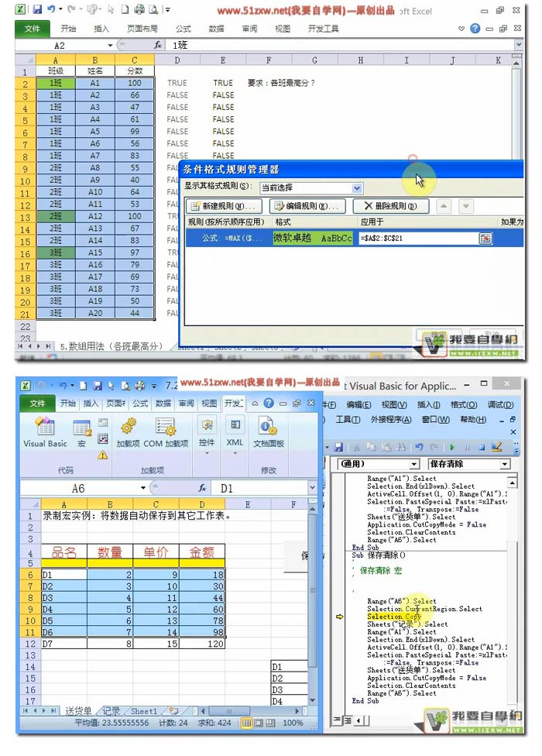Click fx insert function beside 1班 formula
The height and width of the screenshot is (756, 542).
(158, 45)
